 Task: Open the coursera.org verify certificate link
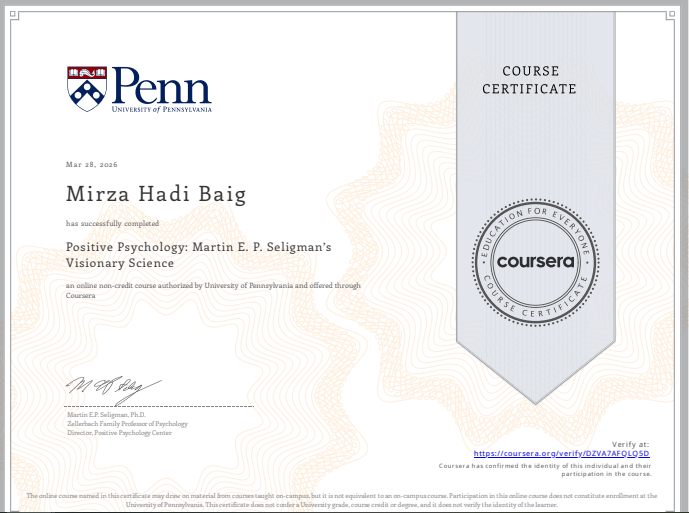(562, 454)
